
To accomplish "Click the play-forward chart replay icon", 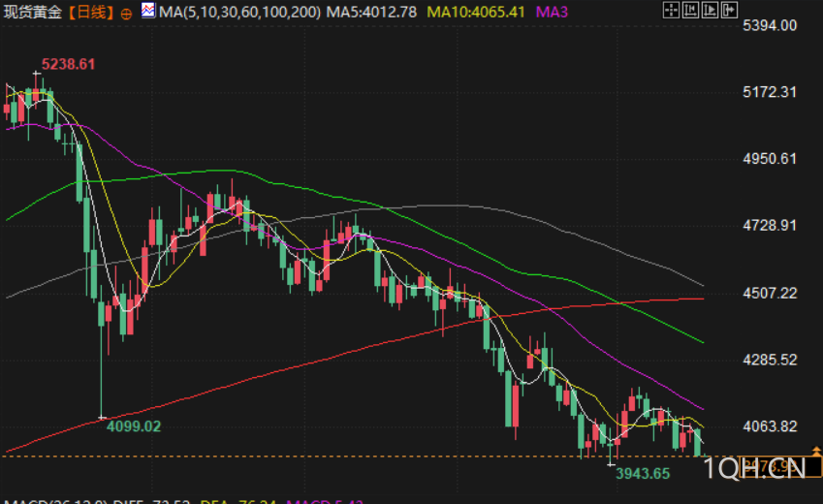I will [x=711, y=10].
